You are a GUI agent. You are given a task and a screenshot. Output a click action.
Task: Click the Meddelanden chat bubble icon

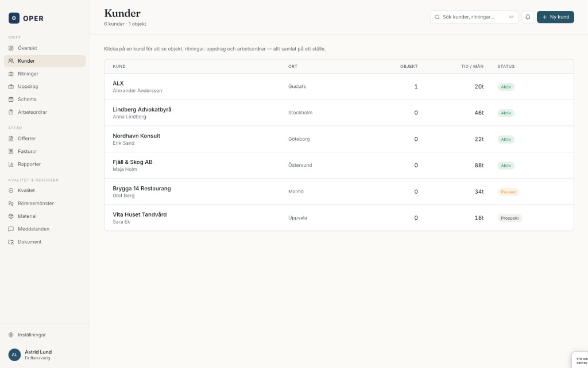pos(11,229)
